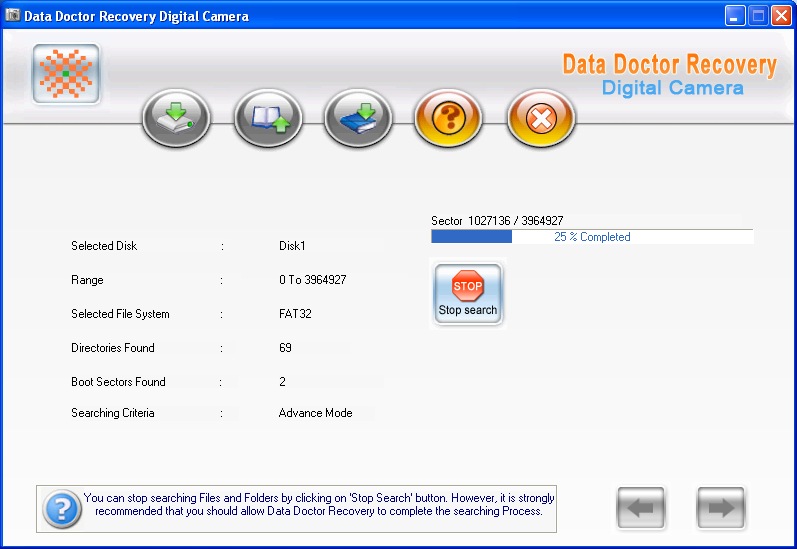Click the '0 To 3964927' range value

(313, 280)
